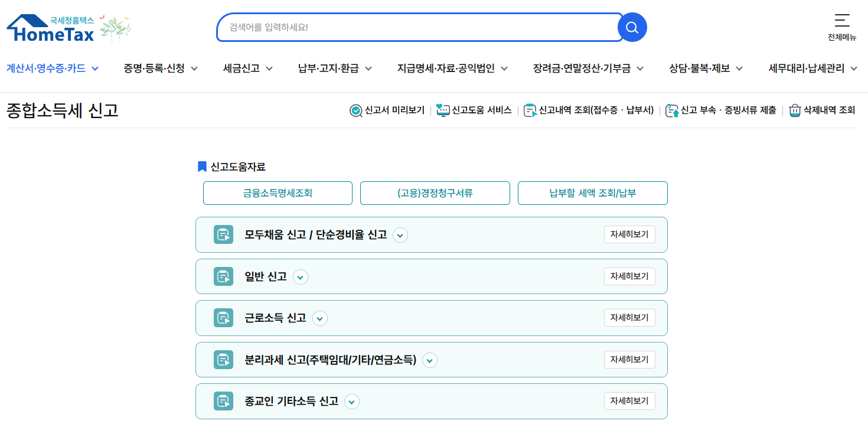Expand the 일반 신고 chevron

(301, 277)
